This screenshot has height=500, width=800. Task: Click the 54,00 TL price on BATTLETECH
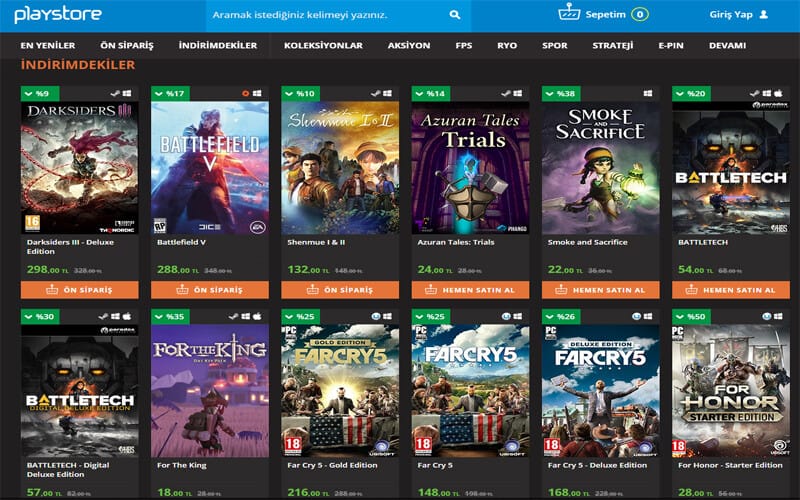[x=695, y=269]
